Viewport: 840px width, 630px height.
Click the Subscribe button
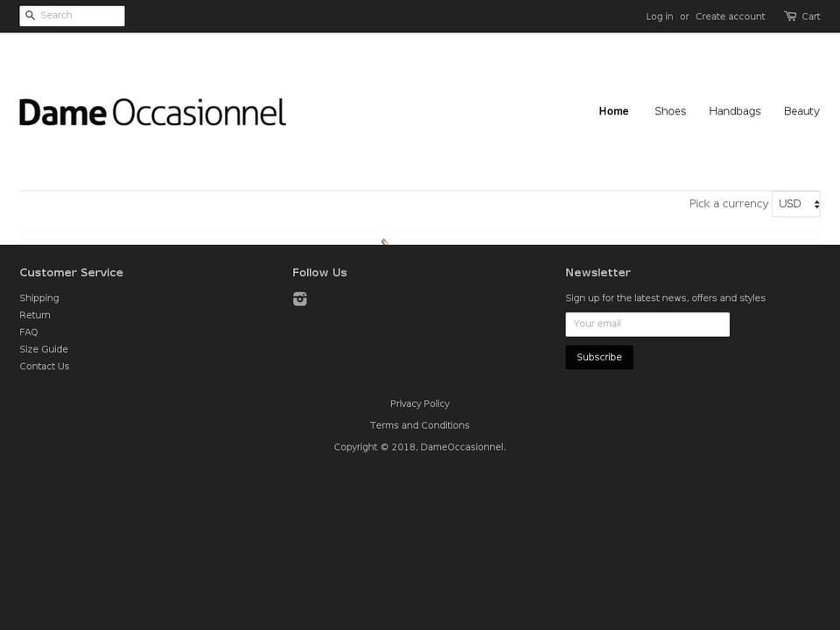[598, 357]
